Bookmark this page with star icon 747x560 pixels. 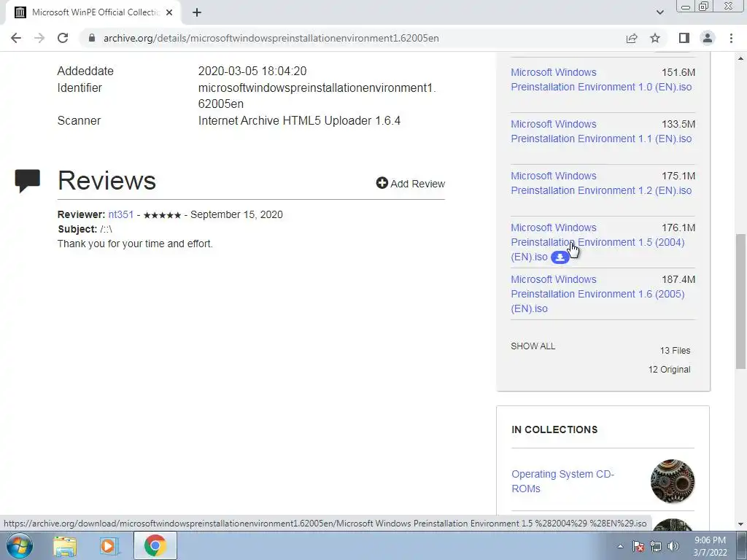coord(655,38)
